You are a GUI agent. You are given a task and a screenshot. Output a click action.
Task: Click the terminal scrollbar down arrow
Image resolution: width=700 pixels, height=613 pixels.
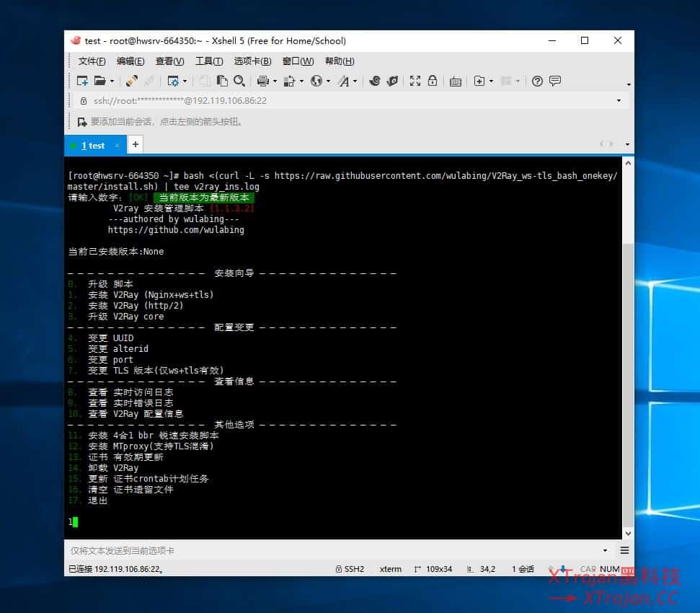(628, 533)
